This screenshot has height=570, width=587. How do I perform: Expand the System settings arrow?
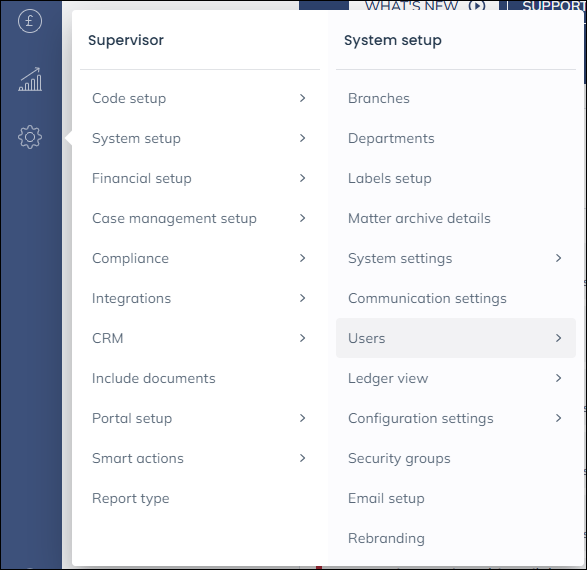click(x=559, y=258)
